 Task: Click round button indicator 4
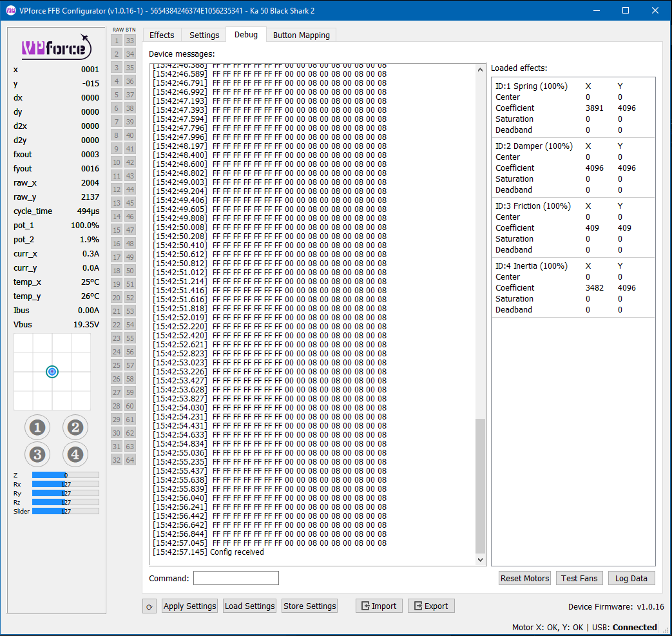pyautogui.click(x=75, y=454)
